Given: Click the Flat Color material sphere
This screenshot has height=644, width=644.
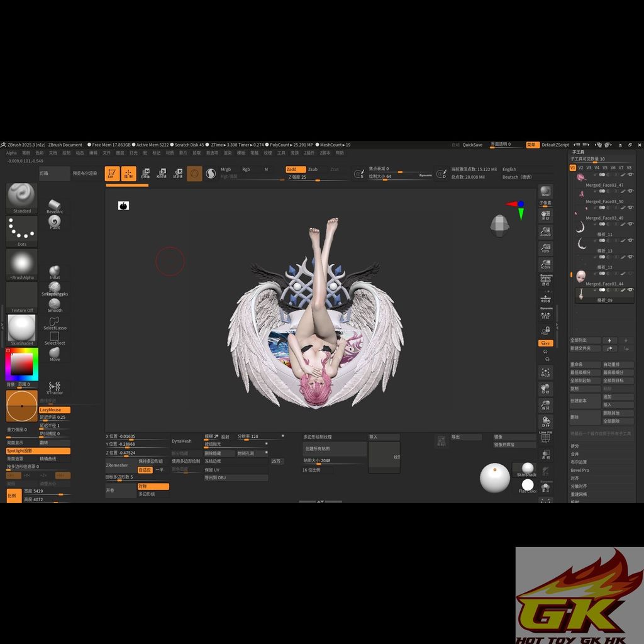Looking at the screenshot, I should tap(528, 485).
